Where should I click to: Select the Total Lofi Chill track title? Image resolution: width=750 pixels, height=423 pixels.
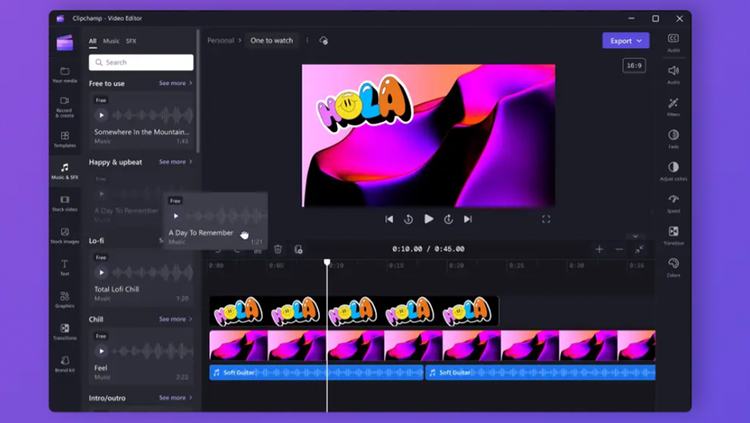click(x=117, y=289)
